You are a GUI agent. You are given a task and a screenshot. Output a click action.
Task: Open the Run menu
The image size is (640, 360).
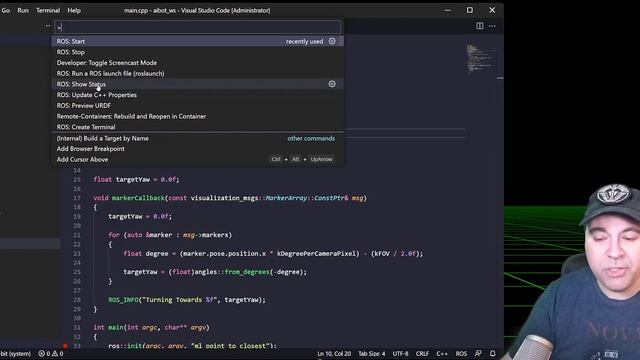[23, 10]
